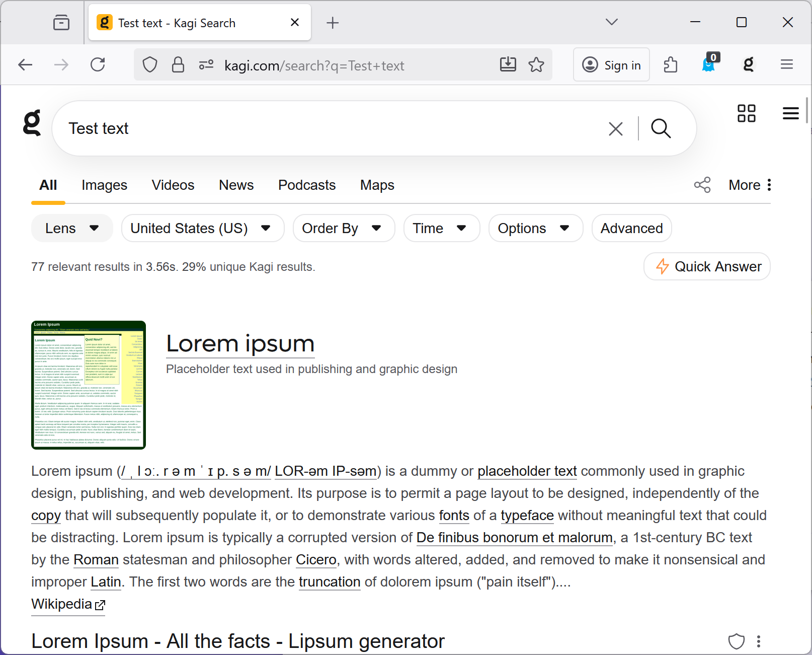Click the Lorem ipsum thumbnail image
This screenshot has height=655, width=812.
pyautogui.click(x=89, y=385)
